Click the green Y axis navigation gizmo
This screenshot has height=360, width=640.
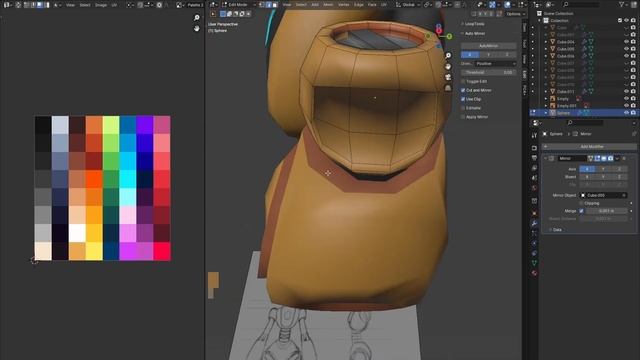click(449, 36)
